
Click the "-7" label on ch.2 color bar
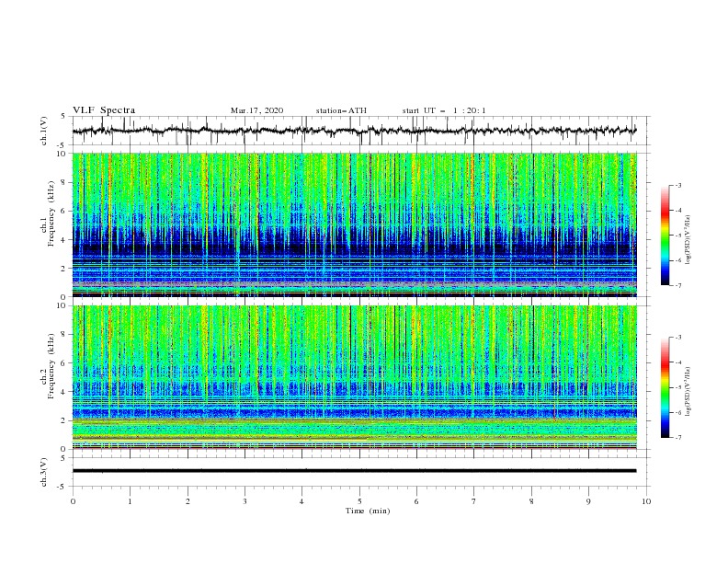tap(677, 437)
